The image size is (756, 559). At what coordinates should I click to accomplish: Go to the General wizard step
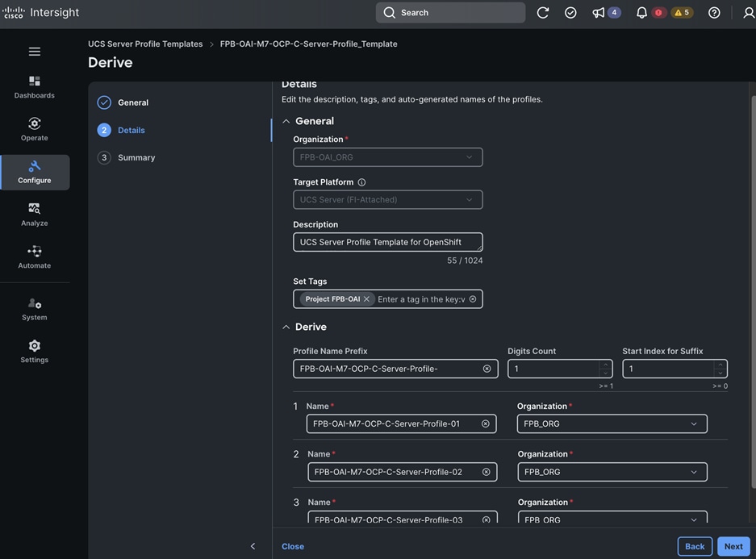(123, 102)
